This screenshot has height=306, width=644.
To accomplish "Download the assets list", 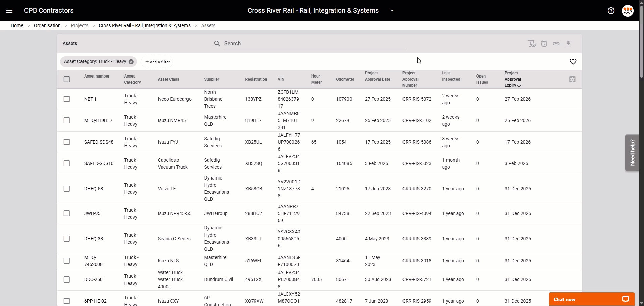I will 568,44.
